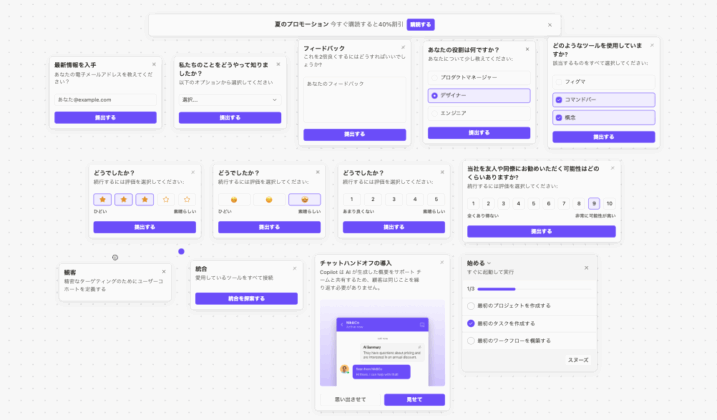Select the second star in the rating card
Viewport: 717px width, 420px height.
(x=123, y=199)
